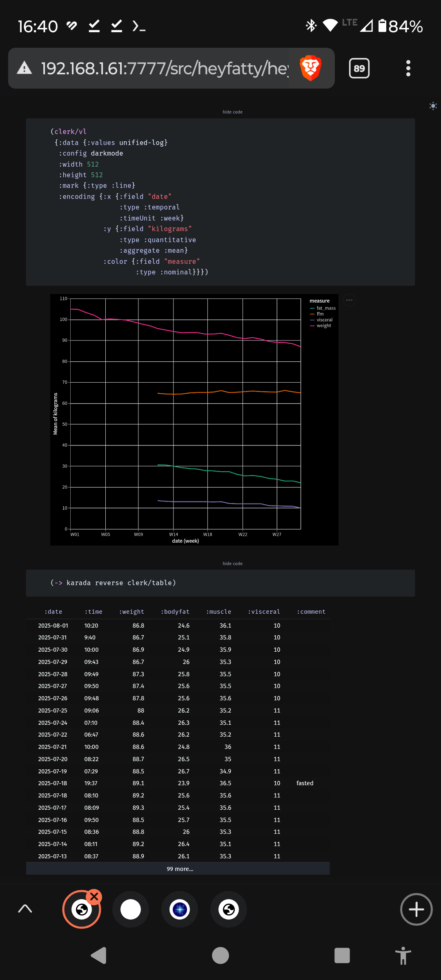441x980 pixels.
Task: Tap the :date column header
Action: point(53,612)
